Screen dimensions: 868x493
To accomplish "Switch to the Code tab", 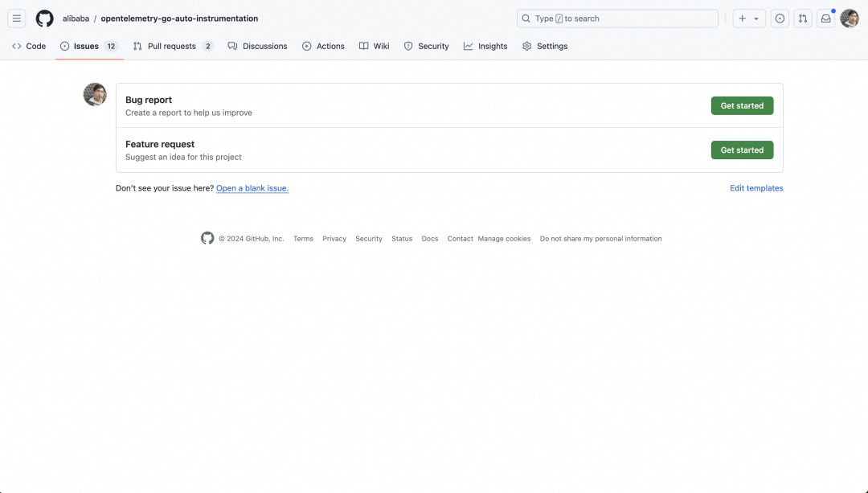I will coord(29,46).
